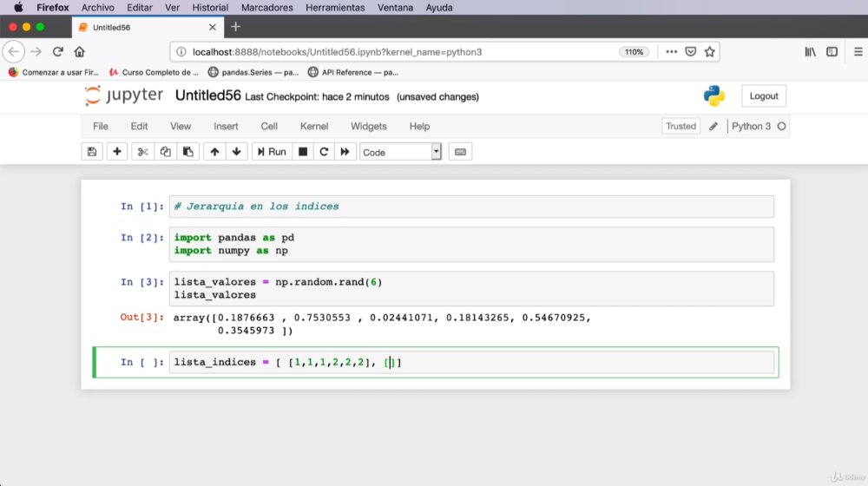Click the pencil edit-mode icon
The image size is (868, 486).
[713, 126]
